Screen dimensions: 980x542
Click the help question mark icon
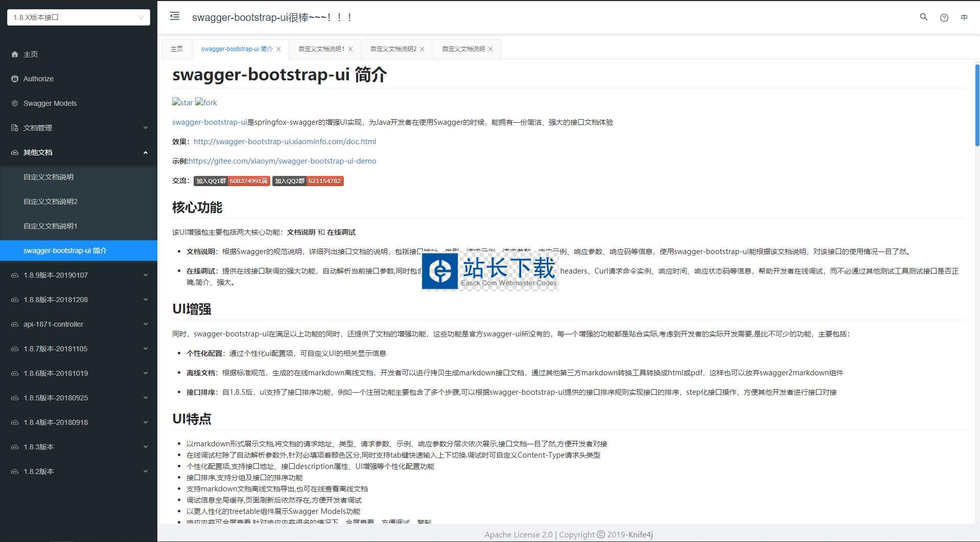click(944, 17)
